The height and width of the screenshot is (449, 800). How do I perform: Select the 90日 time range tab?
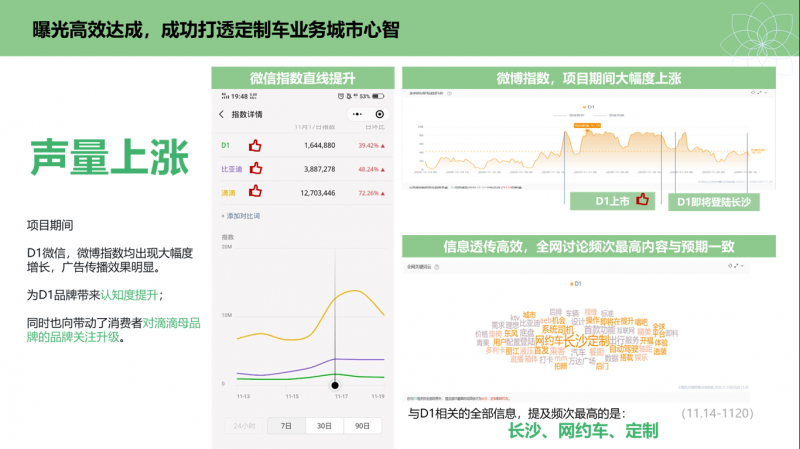362,426
